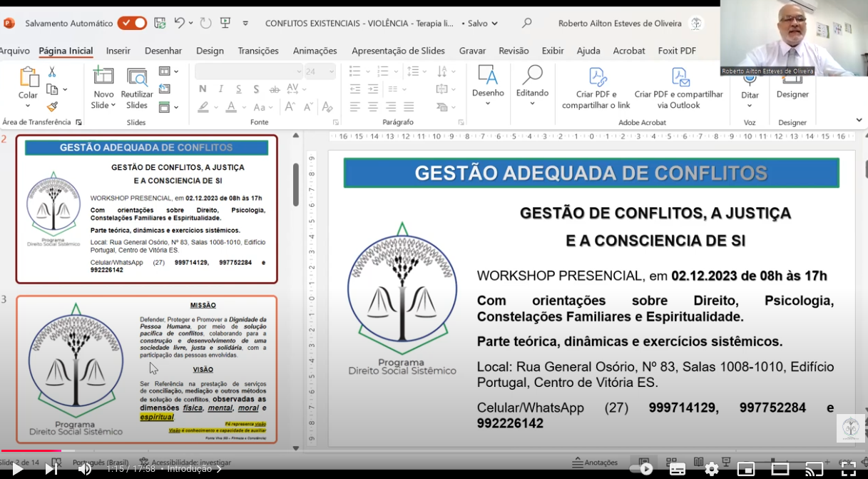Click Criar PDF e compartilhar via Outlook
Image resolution: width=868 pixels, height=479 pixels.
pyautogui.click(x=679, y=88)
